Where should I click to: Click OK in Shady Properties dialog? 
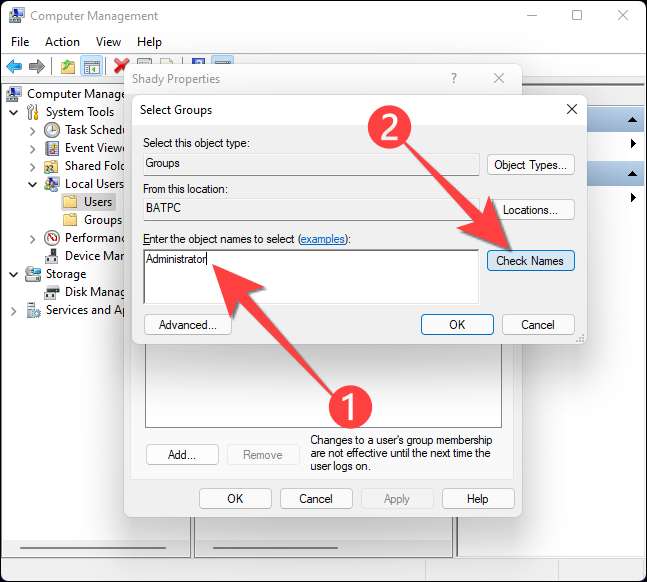coord(235,499)
